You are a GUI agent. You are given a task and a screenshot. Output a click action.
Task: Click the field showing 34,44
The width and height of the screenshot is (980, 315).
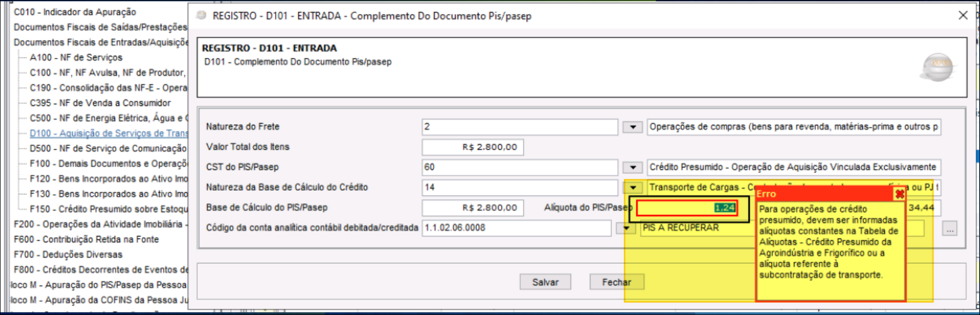click(923, 208)
